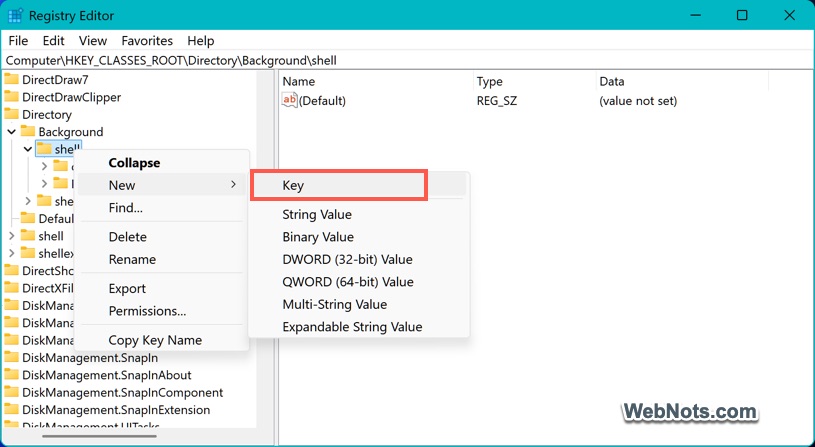Select the DiskManagement.SnapInExtension key
The width and height of the screenshot is (815, 447).
[116, 410]
